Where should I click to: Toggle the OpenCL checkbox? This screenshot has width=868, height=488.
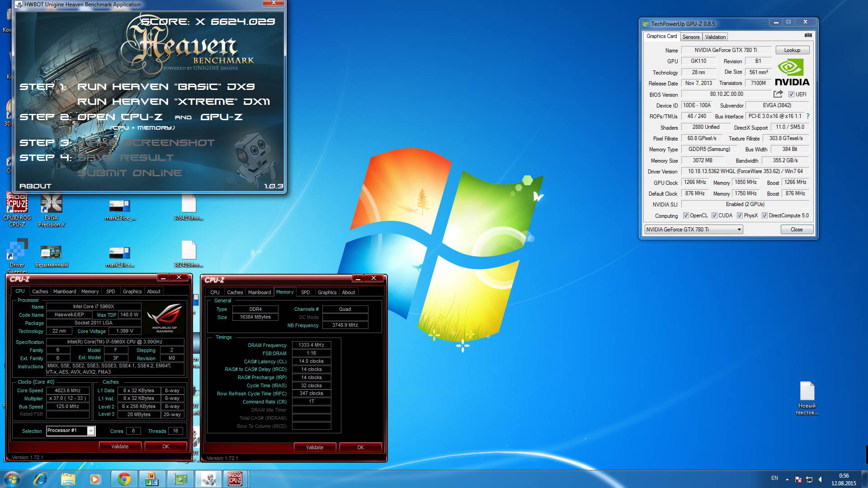[686, 216]
